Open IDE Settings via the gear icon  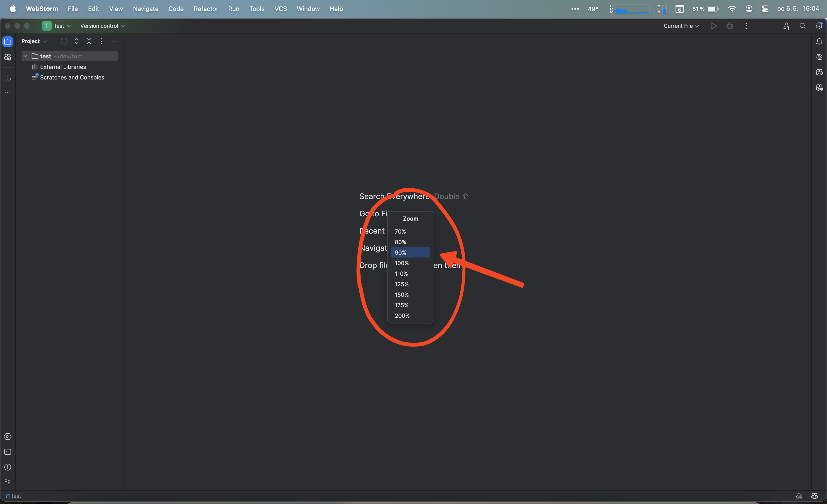tap(819, 26)
